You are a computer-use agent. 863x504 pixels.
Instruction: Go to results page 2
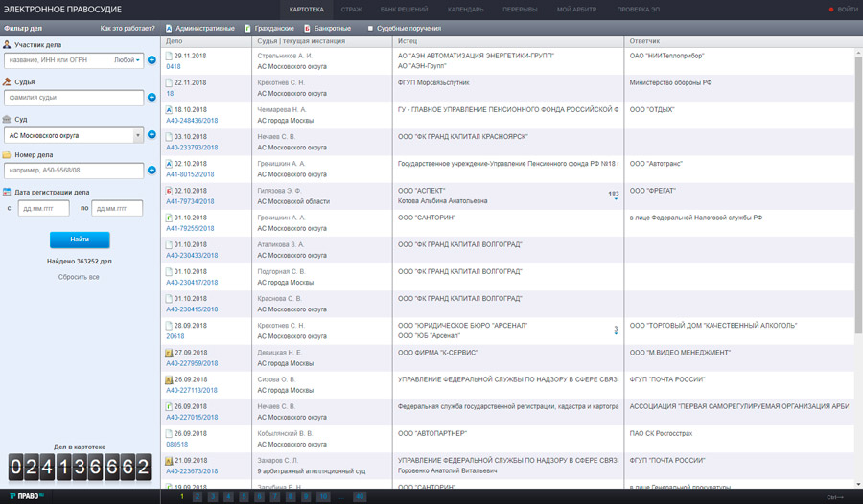(197, 497)
